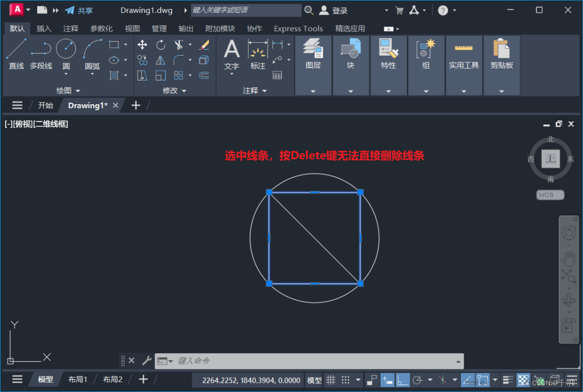The width and height of the screenshot is (583, 392).
Task: Click the keyword search box in title bar
Action: point(246,10)
